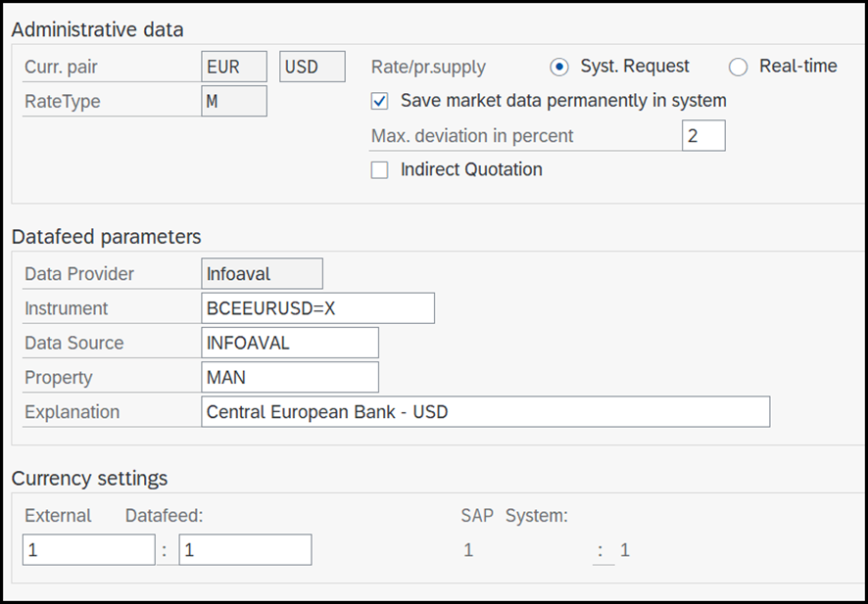Edit the Central European Bank explanation text

[x=485, y=411]
